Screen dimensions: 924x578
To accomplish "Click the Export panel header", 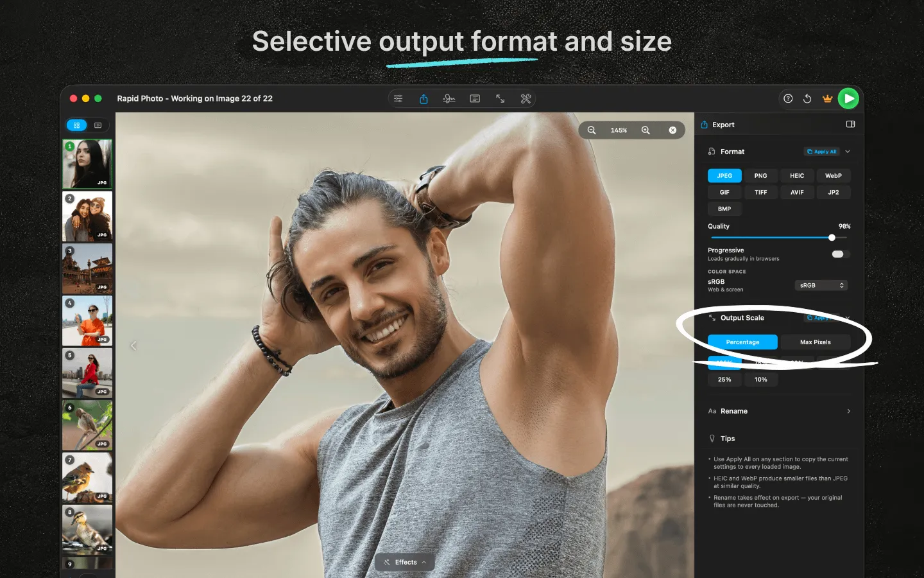I will (x=723, y=125).
